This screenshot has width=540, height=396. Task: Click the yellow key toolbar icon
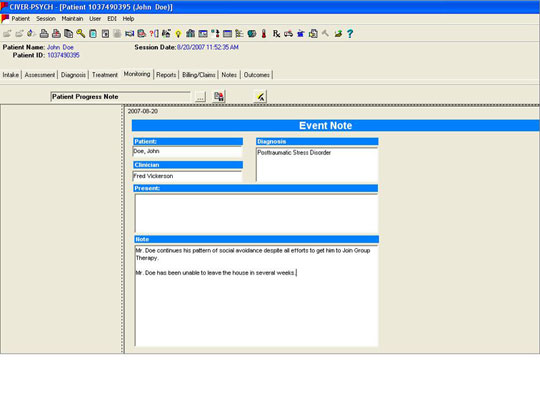tap(81, 33)
